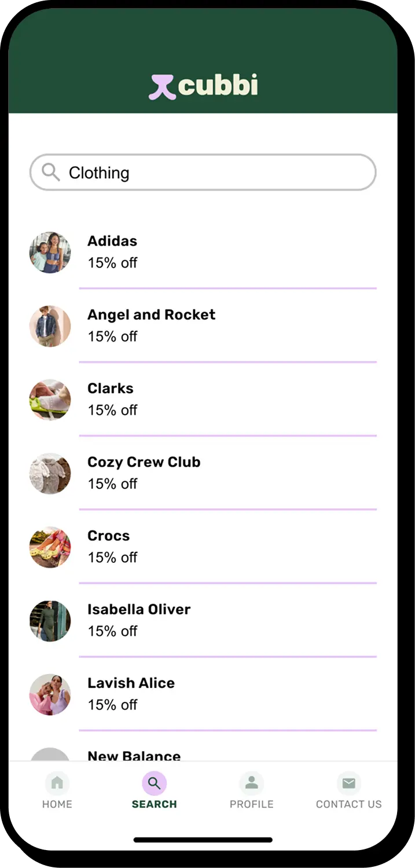Tap the Isabella Oliver thumbnail image
Screen dimensions: 415x868
pyautogui.click(x=50, y=621)
